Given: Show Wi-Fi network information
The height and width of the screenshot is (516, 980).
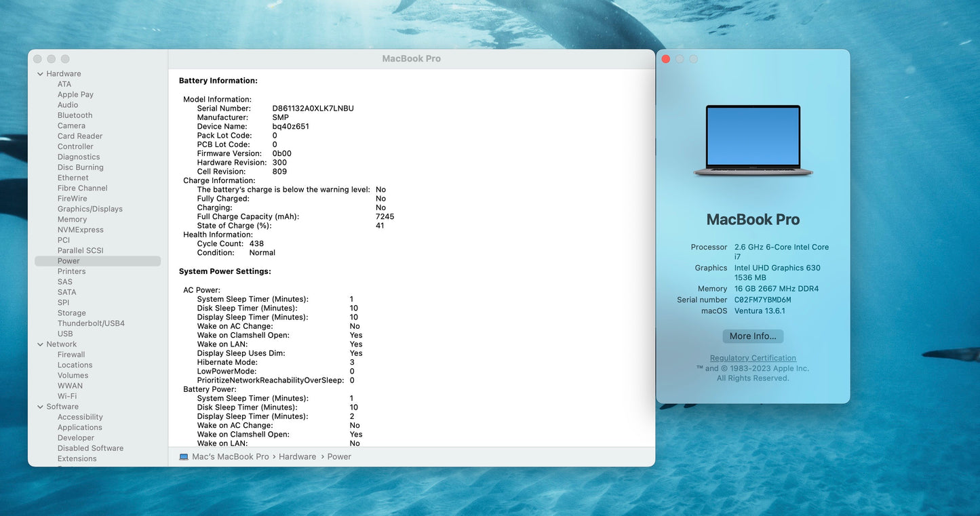Looking at the screenshot, I should tap(66, 396).
